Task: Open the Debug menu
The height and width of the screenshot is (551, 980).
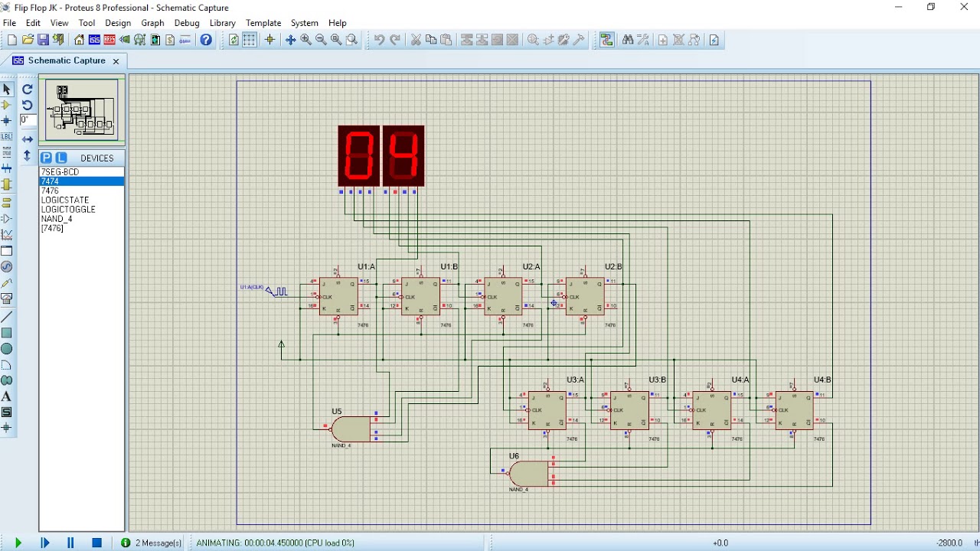Action: (186, 23)
